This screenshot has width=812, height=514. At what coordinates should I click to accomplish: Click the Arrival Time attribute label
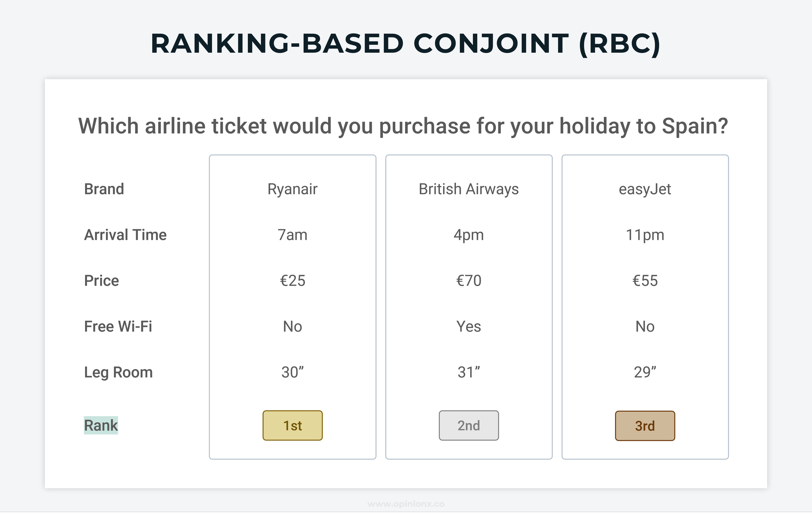(125, 235)
